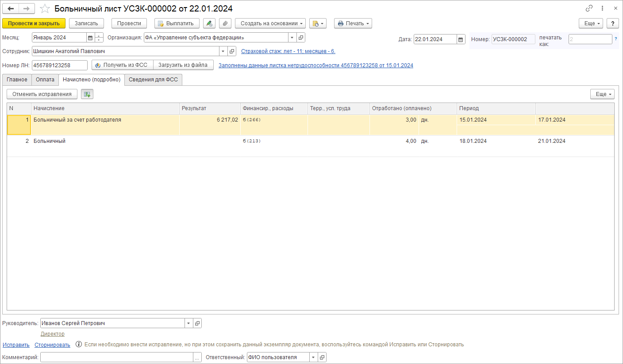
Task: Click the Исправить link
Action: [x=16, y=345]
